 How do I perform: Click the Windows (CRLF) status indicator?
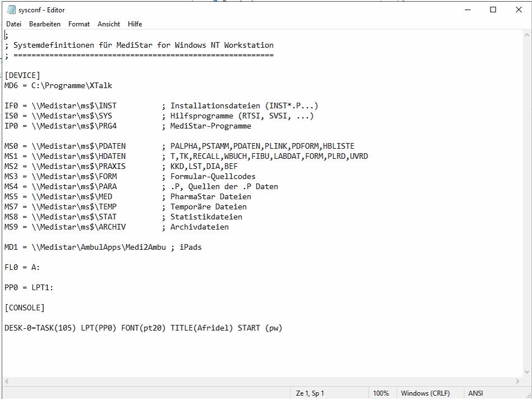(425, 393)
